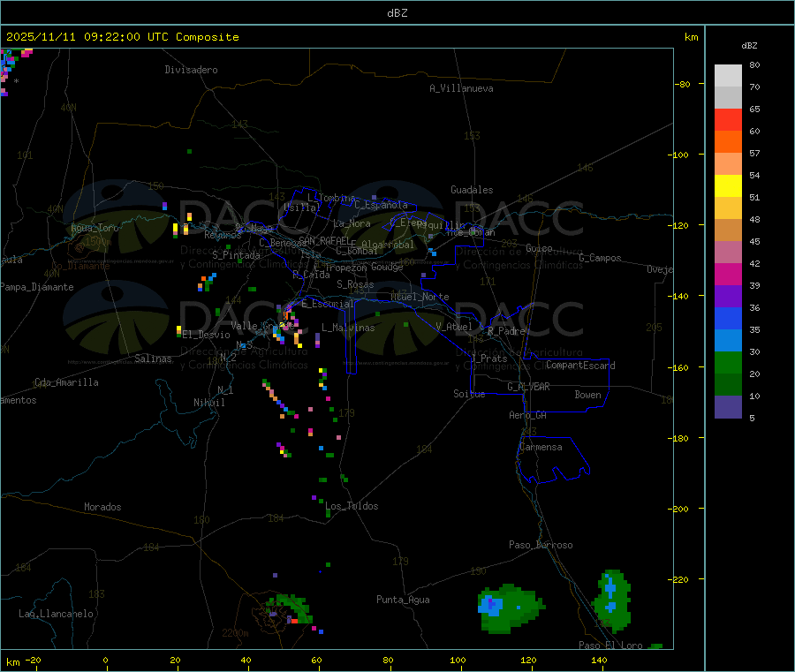Screen dimensions: 795x672
Task: Click the Pampa_Diamante label
Action: tap(36, 287)
